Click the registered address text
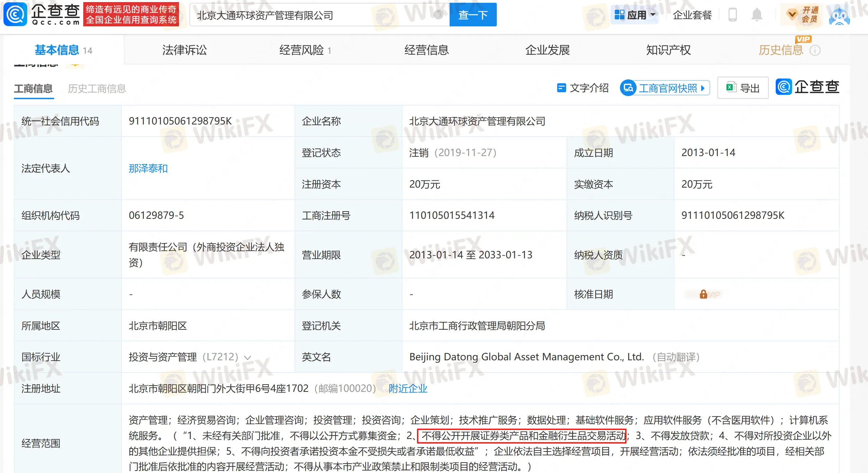The height and width of the screenshot is (473, 868). (219, 388)
